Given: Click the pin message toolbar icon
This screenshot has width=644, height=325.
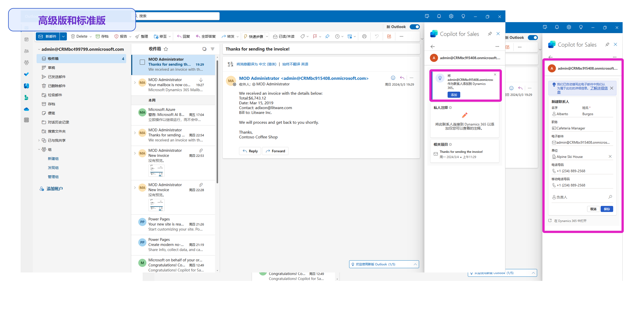Looking at the screenshot, I should coord(327,37).
